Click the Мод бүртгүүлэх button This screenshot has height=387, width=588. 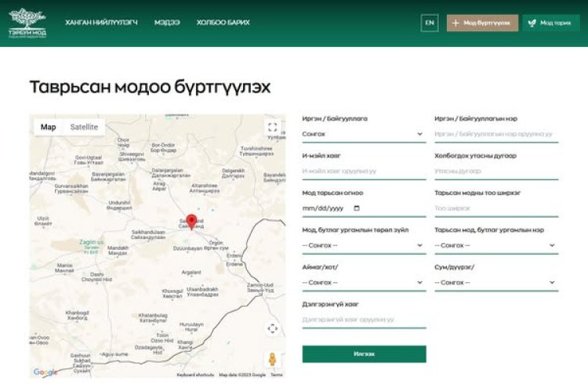click(x=482, y=23)
